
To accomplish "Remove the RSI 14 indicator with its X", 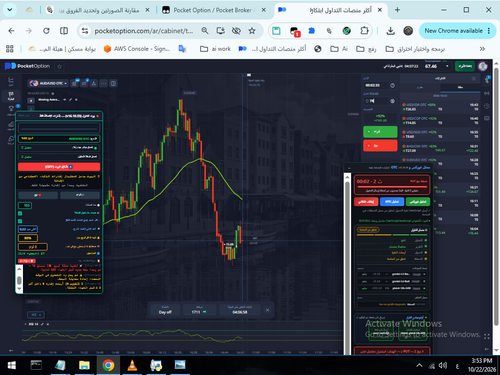I will pyautogui.click(x=48, y=324).
